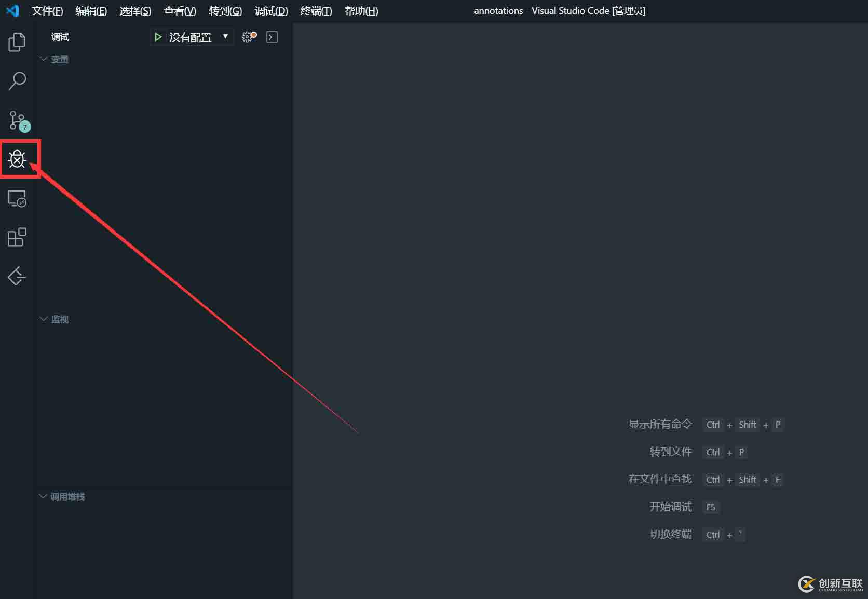The image size is (868, 599).
Task: Open the 调试(D) menu
Action: (270, 10)
